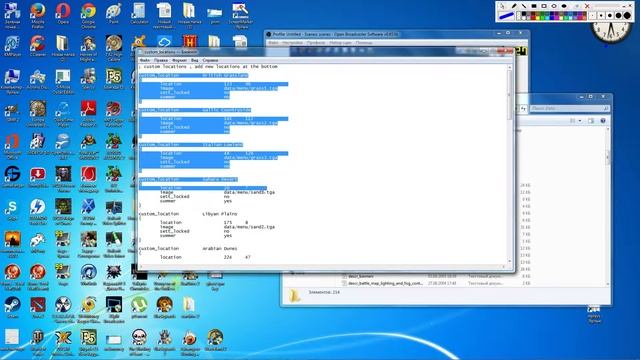Click Explorer refresh button beside search
The width and height of the screenshot is (640, 360).
[x=523, y=108]
